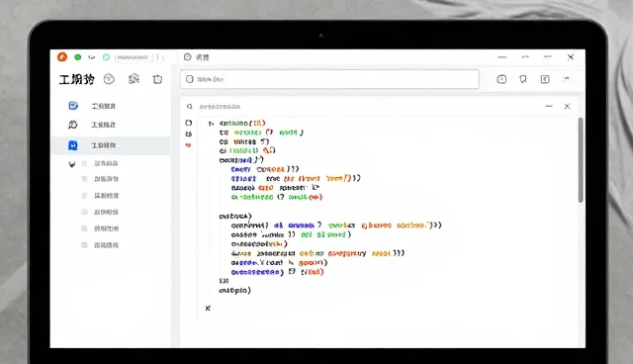Click the code panel vertical scrollbar thumb
Screen dimensions: 633x364
point(581,160)
